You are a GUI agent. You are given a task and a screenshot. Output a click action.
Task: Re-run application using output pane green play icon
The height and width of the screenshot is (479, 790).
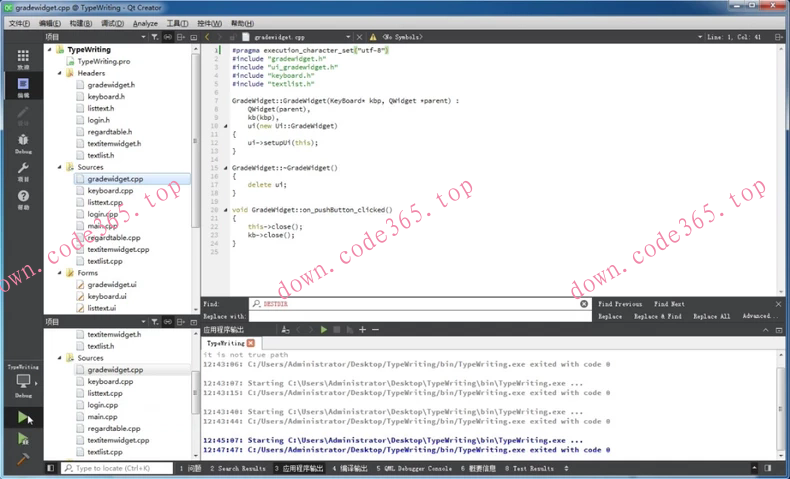[323, 329]
